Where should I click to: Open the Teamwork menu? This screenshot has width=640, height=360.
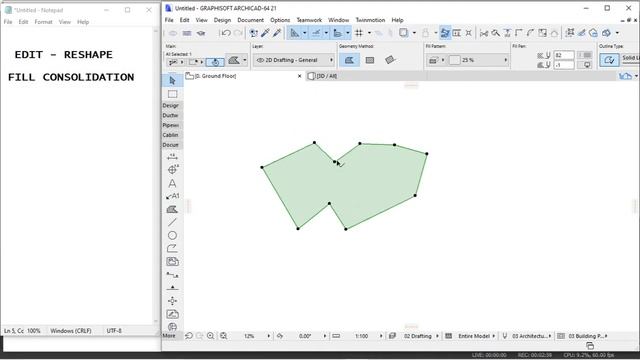(x=309, y=20)
